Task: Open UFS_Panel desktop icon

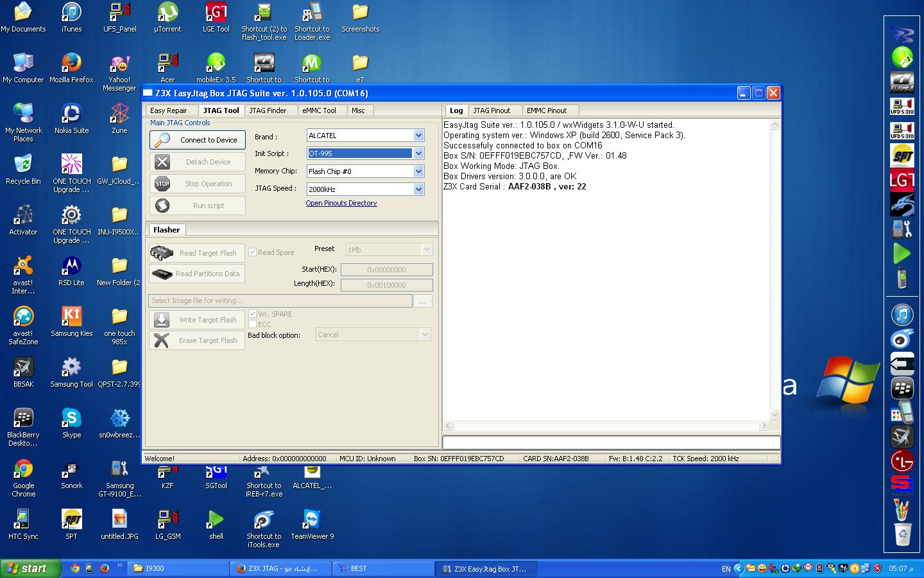Action: point(119,18)
